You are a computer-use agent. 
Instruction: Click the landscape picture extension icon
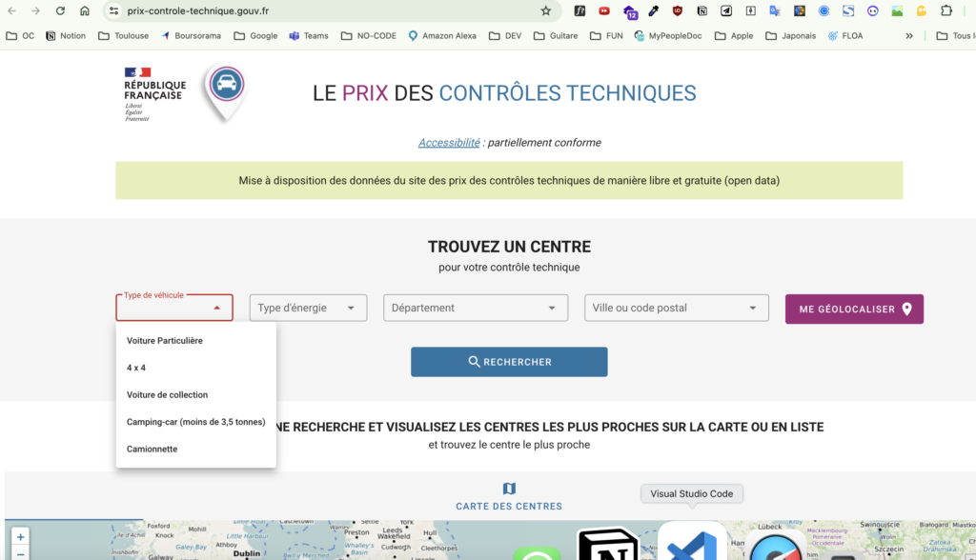pos(897,10)
